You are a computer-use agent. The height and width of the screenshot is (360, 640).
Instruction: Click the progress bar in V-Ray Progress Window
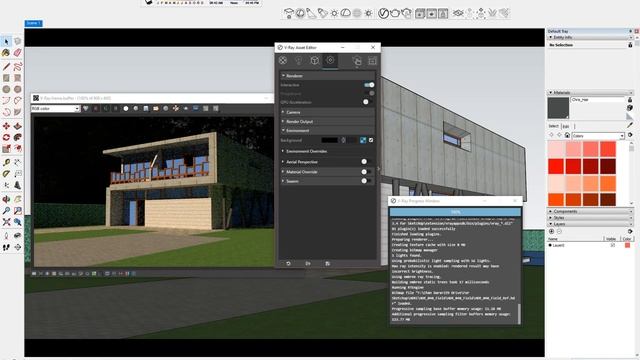455,212
